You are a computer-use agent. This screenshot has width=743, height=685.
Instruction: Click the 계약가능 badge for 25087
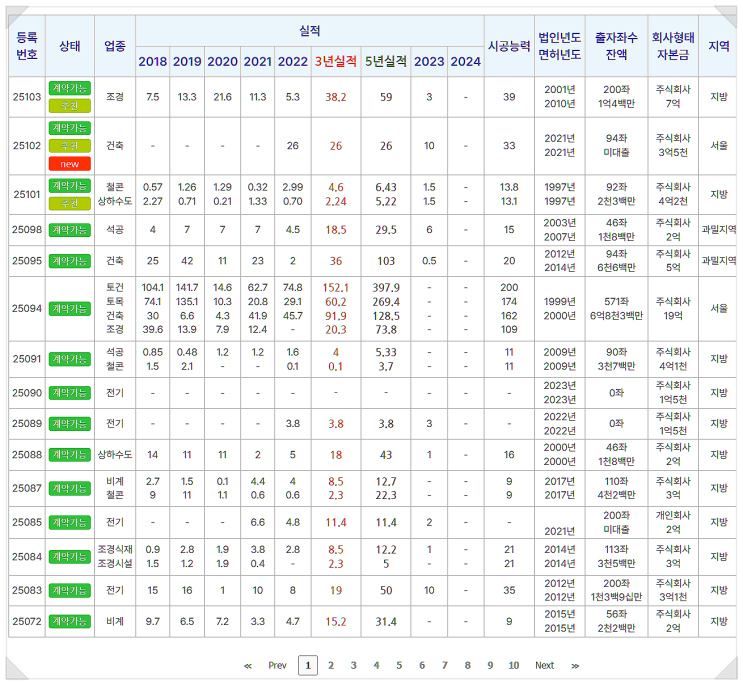[70, 488]
